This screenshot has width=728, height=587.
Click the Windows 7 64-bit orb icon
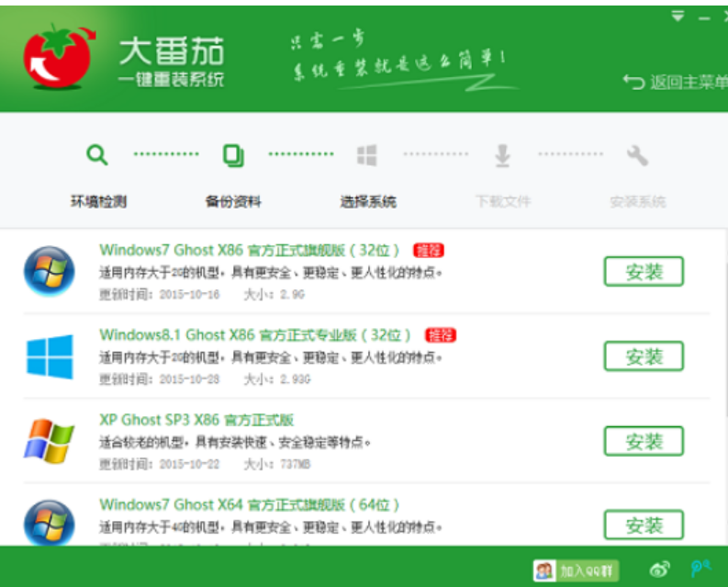coord(50,522)
